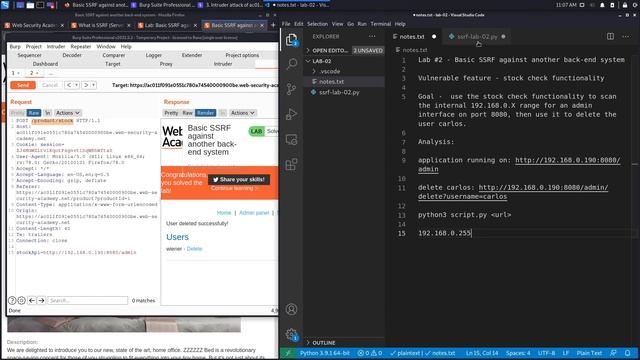Open Explorer panel Views and More Actions
The height and width of the screenshot is (360, 640).
point(372,36)
